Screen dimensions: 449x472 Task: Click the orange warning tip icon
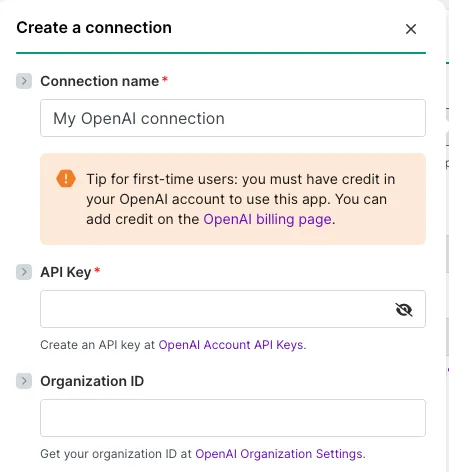(x=66, y=179)
